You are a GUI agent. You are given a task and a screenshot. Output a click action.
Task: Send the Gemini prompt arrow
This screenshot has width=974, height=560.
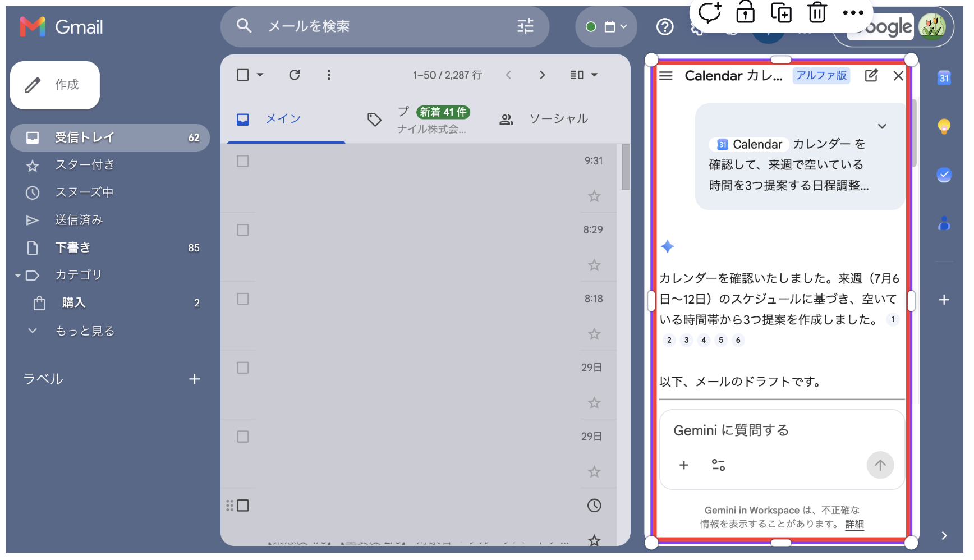point(880,465)
